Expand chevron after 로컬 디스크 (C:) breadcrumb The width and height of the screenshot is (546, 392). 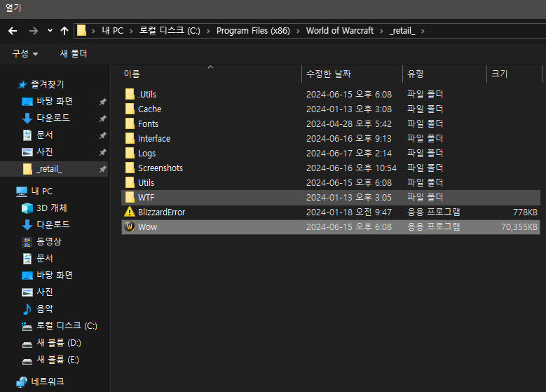click(x=208, y=31)
